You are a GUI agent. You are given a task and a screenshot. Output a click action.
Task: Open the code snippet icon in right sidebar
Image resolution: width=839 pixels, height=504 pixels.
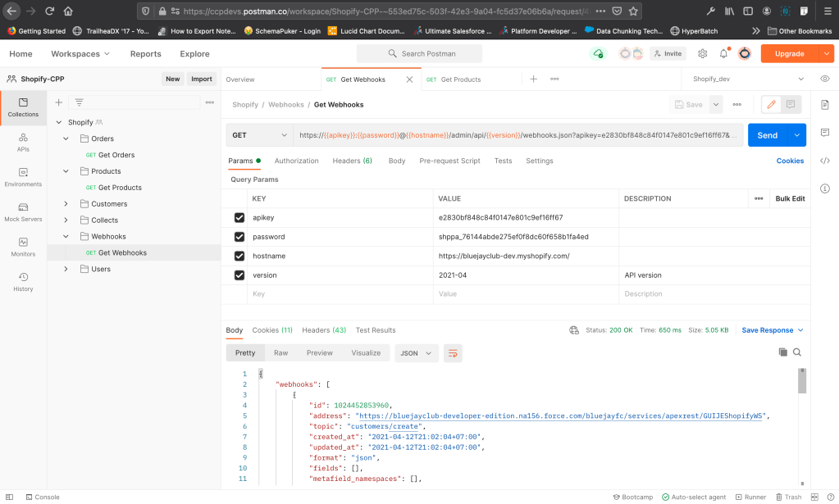(825, 161)
